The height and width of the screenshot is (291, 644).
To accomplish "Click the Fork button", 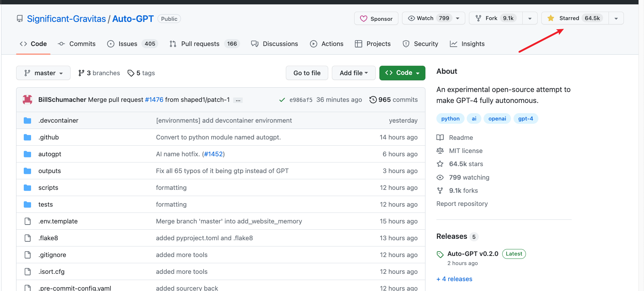I will (496, 18).
